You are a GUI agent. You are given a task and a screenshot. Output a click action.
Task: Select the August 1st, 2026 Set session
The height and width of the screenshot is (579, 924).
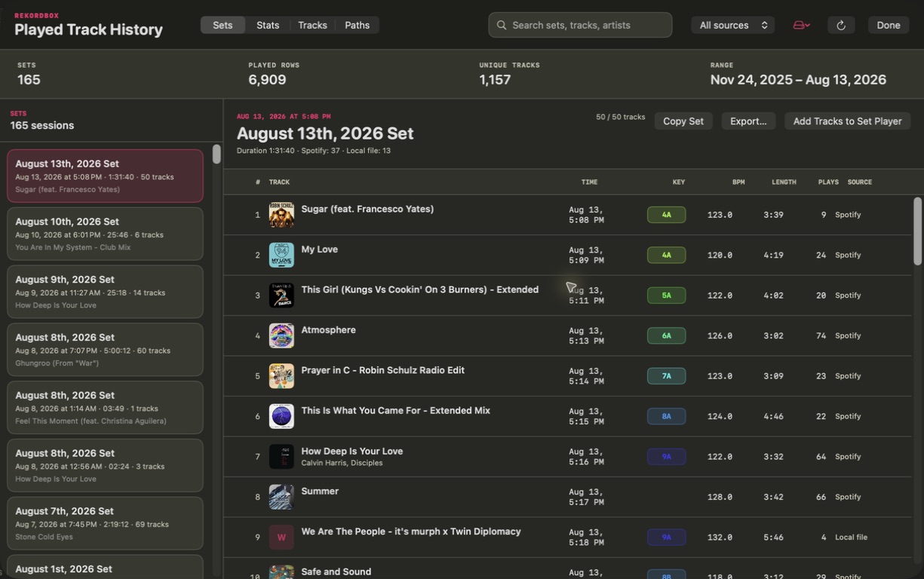(105, 567)
